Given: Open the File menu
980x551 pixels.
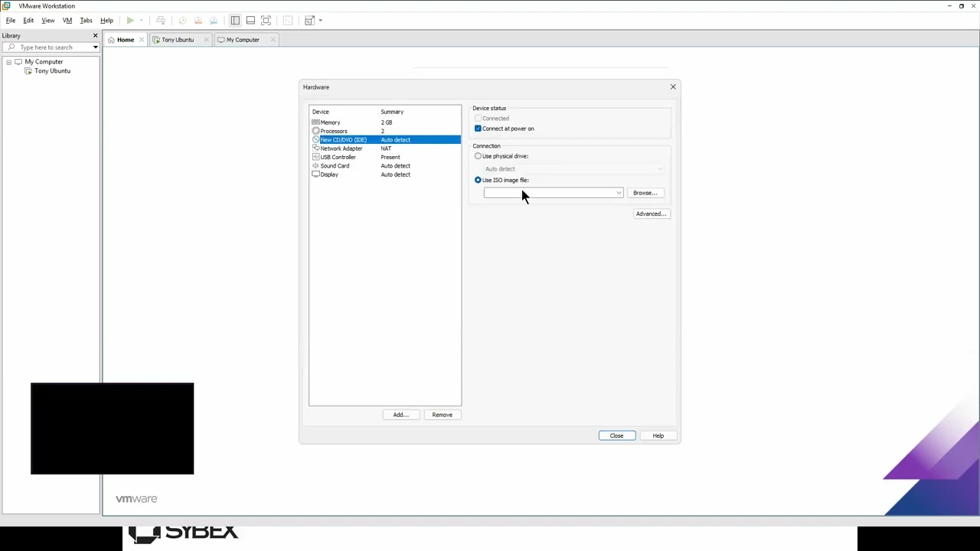Looking at the screenshot, I should pos(11,21).
